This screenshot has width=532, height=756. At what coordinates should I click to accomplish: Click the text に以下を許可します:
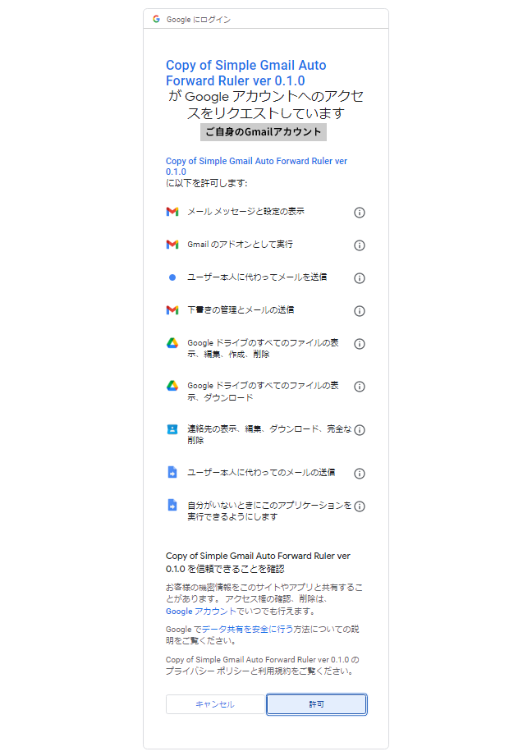coord(206,183)
